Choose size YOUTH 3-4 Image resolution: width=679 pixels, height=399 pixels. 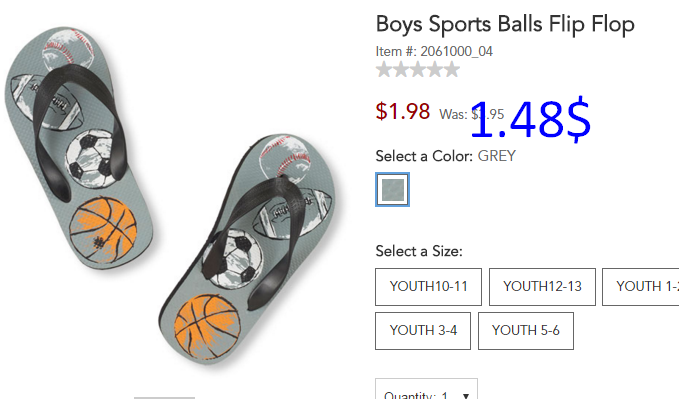[x=423, y=331]
